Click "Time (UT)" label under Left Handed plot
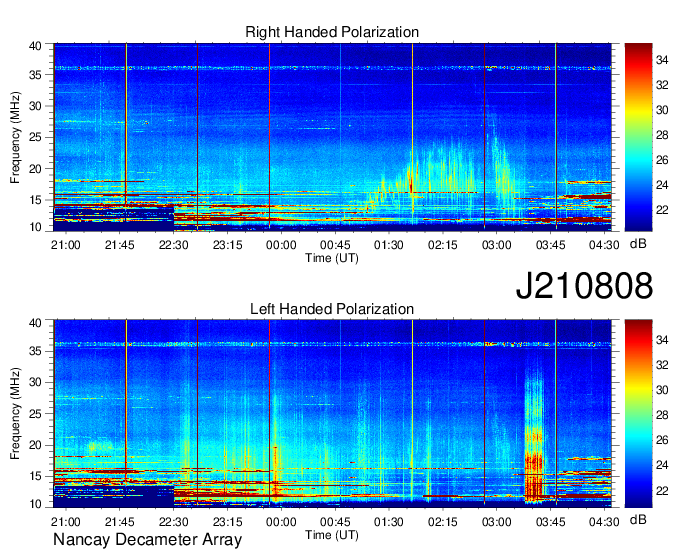Image resolution: width=680 pixels, height=552 pixels. 332,535
